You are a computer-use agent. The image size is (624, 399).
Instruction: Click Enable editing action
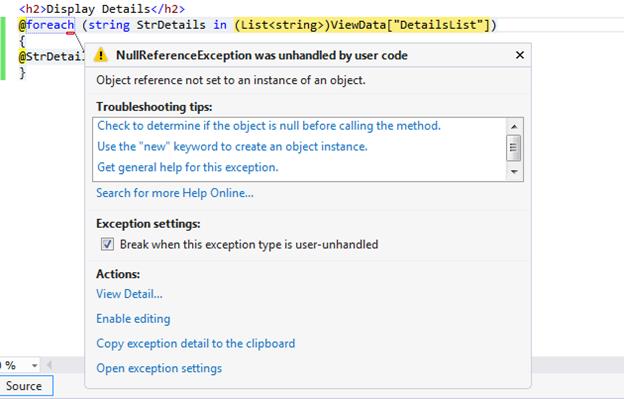(x=133, y=319)
